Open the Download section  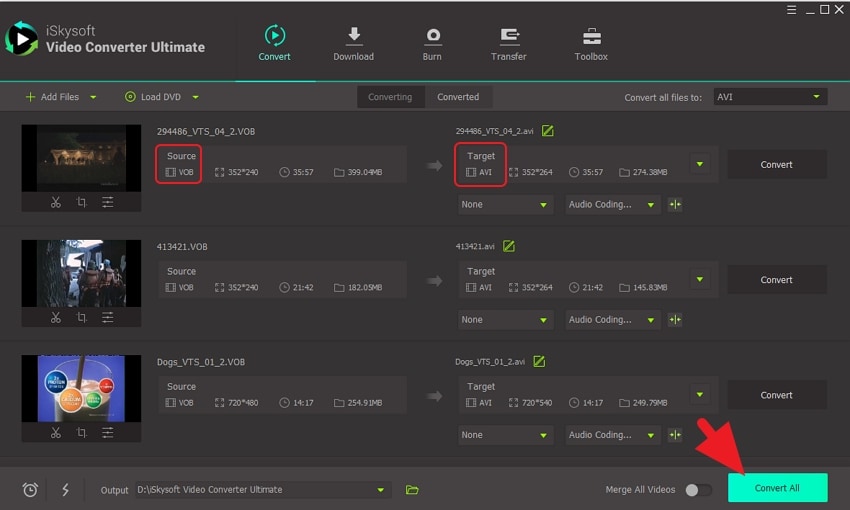(353, 44)
